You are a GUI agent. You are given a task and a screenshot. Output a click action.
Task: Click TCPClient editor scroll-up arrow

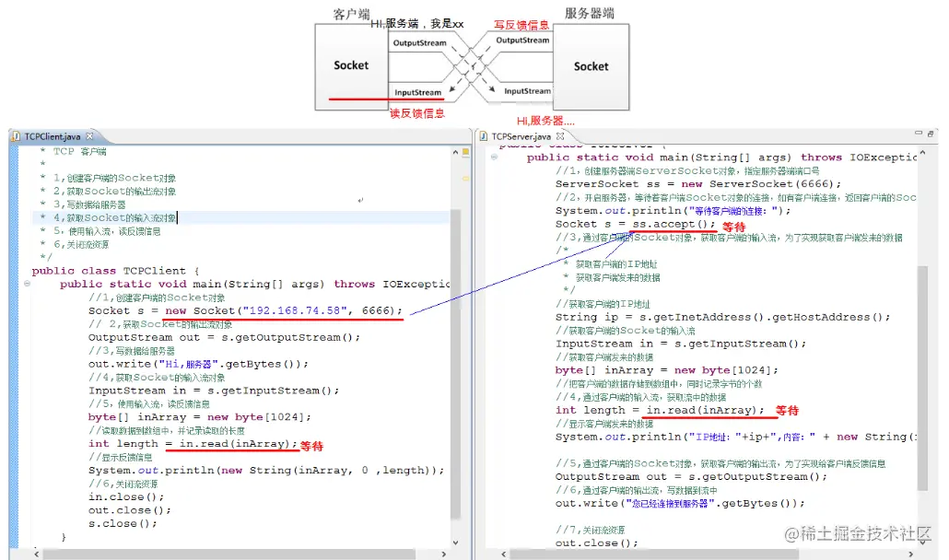coord(455,152)
